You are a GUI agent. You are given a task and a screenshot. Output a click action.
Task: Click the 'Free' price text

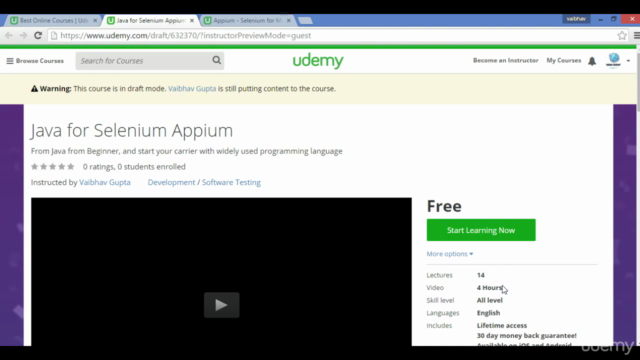(444, 206)
